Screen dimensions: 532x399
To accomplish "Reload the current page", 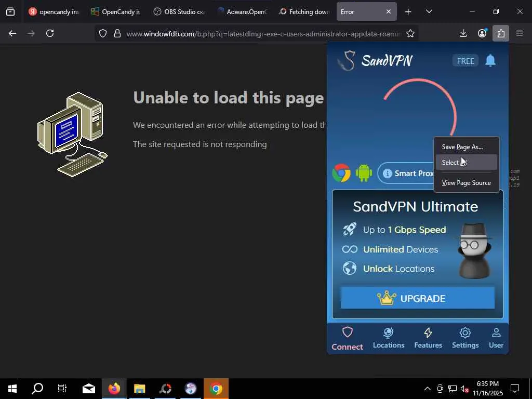I will coord(50,33).
